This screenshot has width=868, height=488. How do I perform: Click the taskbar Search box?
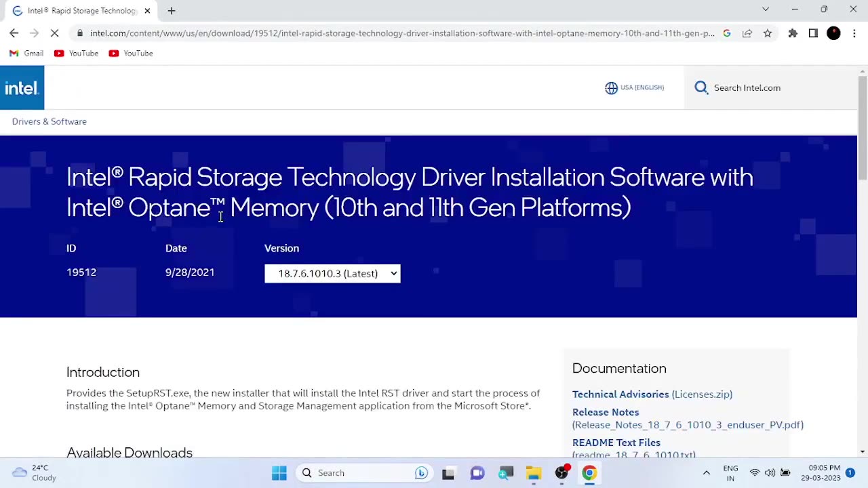pos(366,473)
